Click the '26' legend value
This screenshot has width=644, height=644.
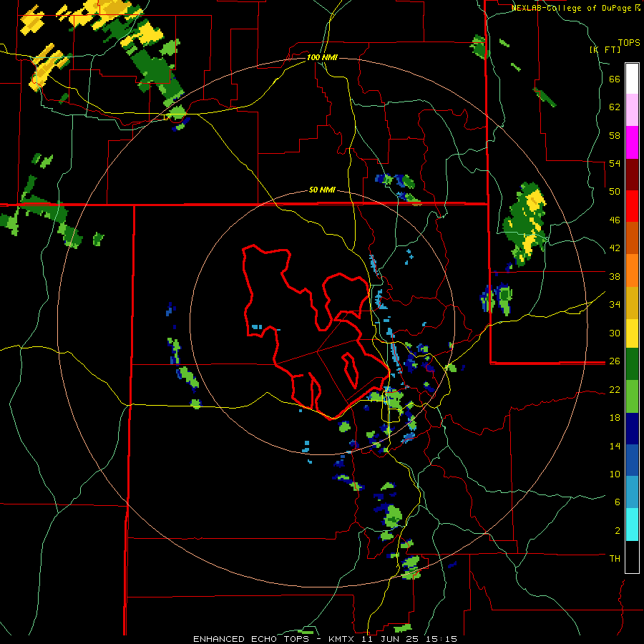click(x=615, y=361)
